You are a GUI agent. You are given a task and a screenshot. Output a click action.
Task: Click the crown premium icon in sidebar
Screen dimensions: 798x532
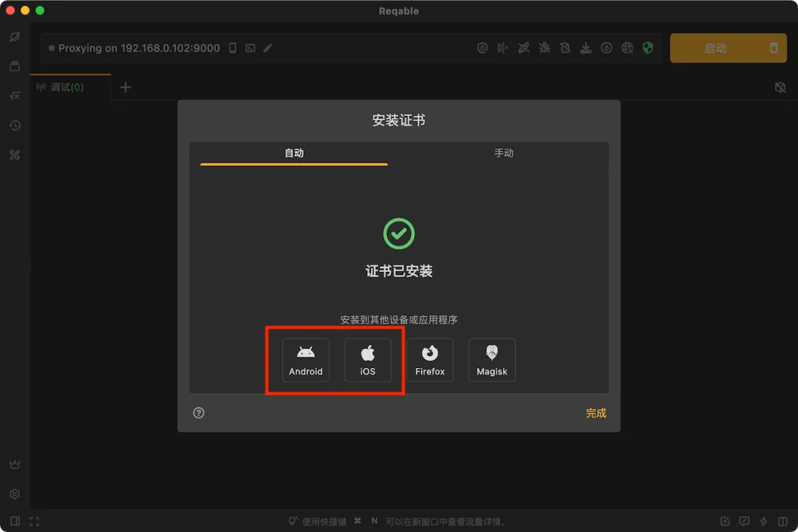tap(15, 464)
